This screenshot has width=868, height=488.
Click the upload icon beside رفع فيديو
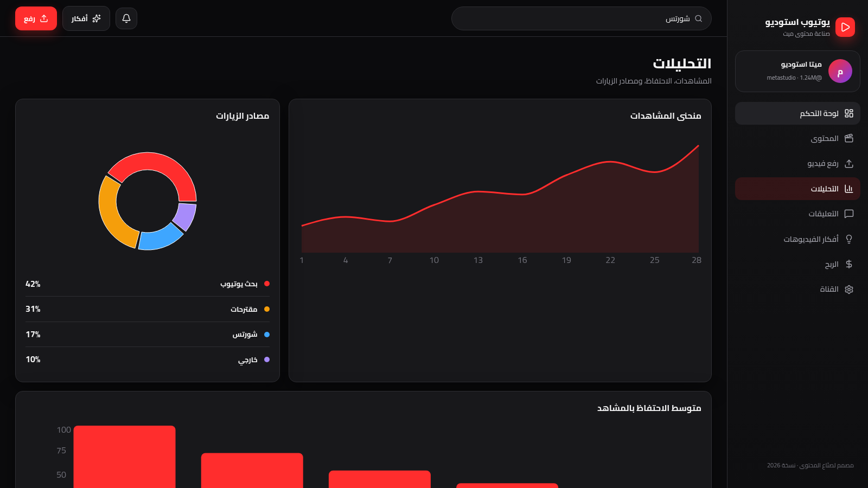point(849,164)
